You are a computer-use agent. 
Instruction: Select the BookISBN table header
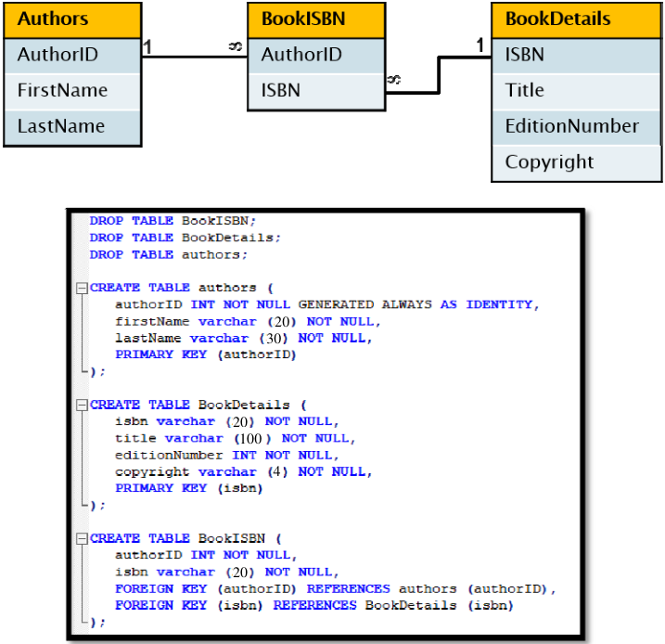[316, 19]
